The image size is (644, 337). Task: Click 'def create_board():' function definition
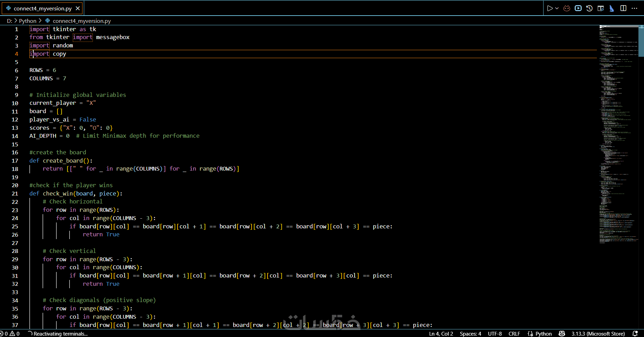(61, 161)
